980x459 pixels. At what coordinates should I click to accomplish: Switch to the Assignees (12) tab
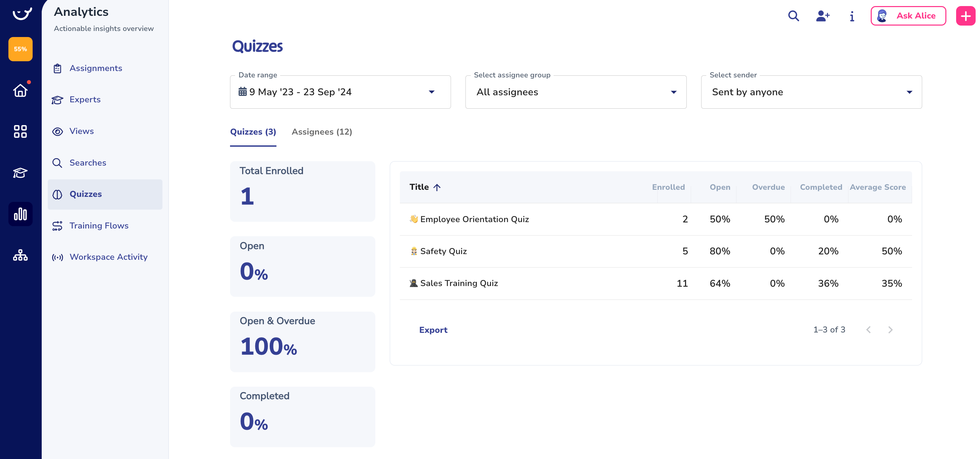322,132
